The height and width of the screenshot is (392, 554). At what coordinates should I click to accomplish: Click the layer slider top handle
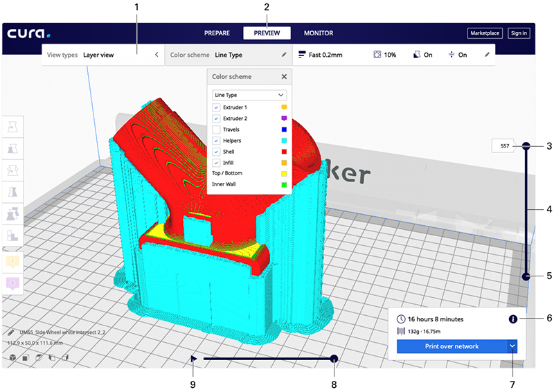point(526,146)
